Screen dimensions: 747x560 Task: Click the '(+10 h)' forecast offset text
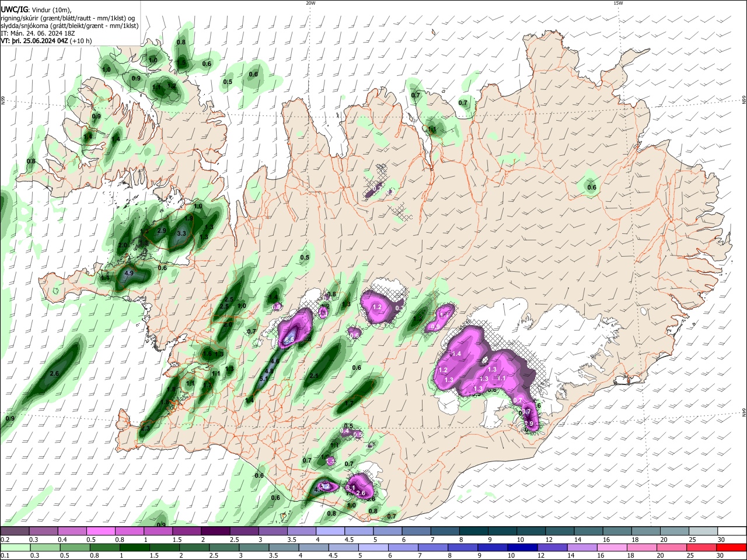pos(81,41)
